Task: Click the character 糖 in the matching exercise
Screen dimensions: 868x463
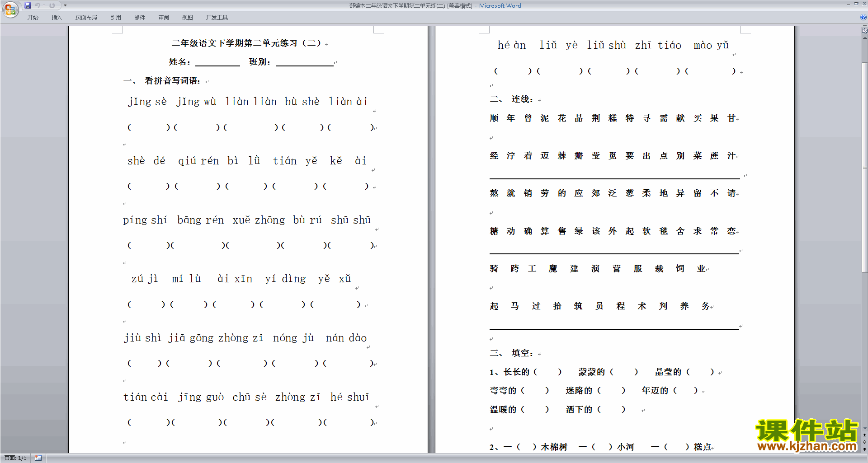Action: pyautogui.click(x=494, y=231)
